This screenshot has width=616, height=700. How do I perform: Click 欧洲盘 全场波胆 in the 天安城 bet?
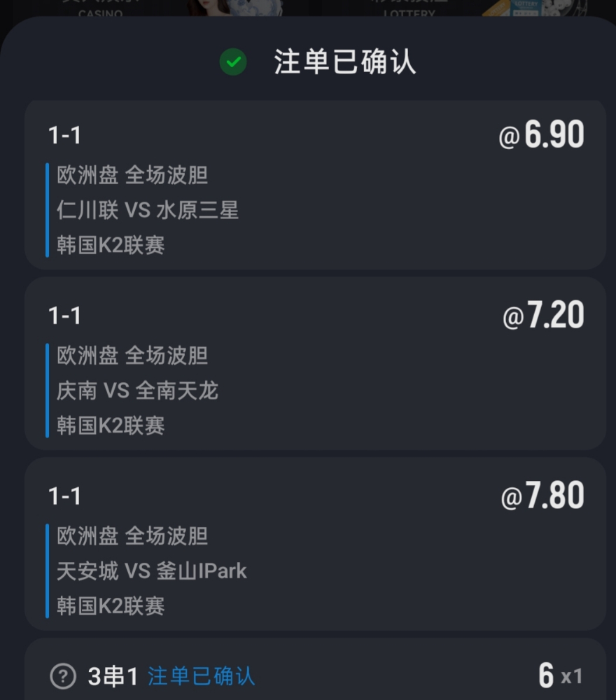click(132, 535)
